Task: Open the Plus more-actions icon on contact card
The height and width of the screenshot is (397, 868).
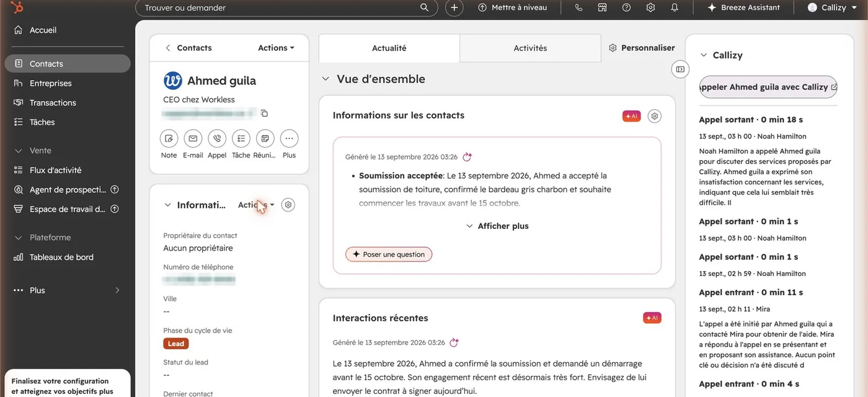Action: (289, 138)
